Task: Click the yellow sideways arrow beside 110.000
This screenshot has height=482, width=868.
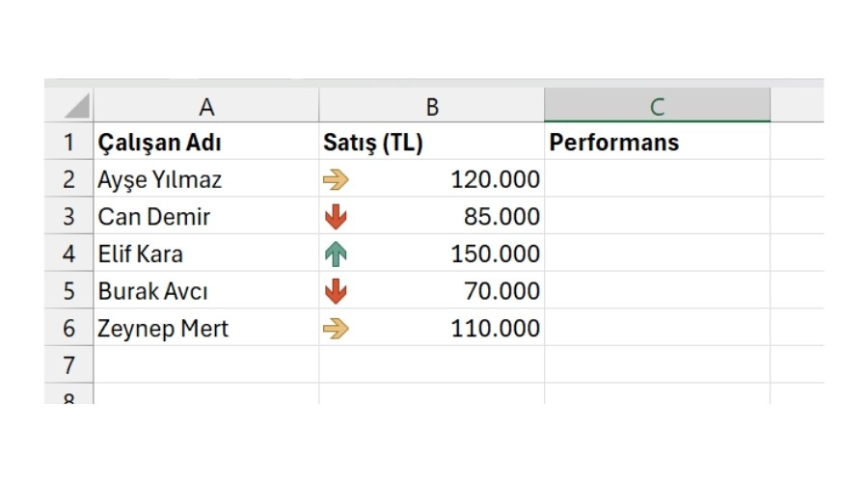Action: (336, 329)
